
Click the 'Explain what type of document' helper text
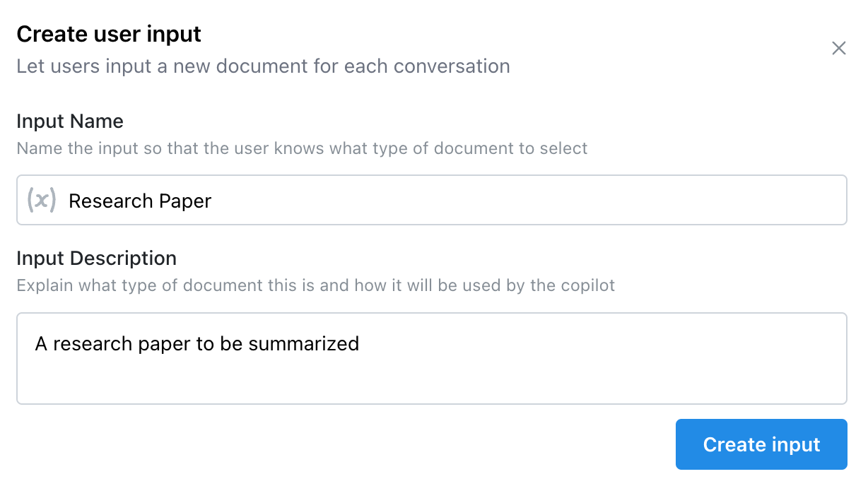(315, 285)
